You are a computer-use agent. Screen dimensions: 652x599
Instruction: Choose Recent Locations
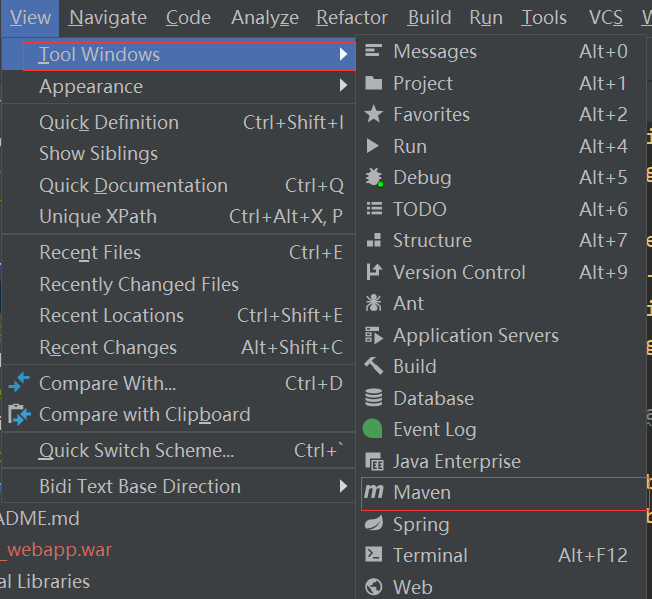(179, 316)
